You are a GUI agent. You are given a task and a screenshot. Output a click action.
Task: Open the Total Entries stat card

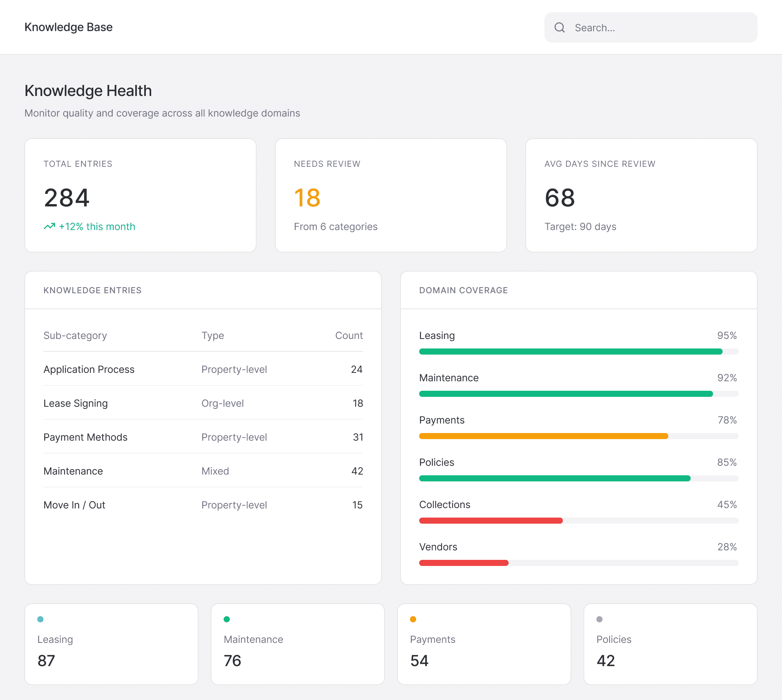(140, 195)
